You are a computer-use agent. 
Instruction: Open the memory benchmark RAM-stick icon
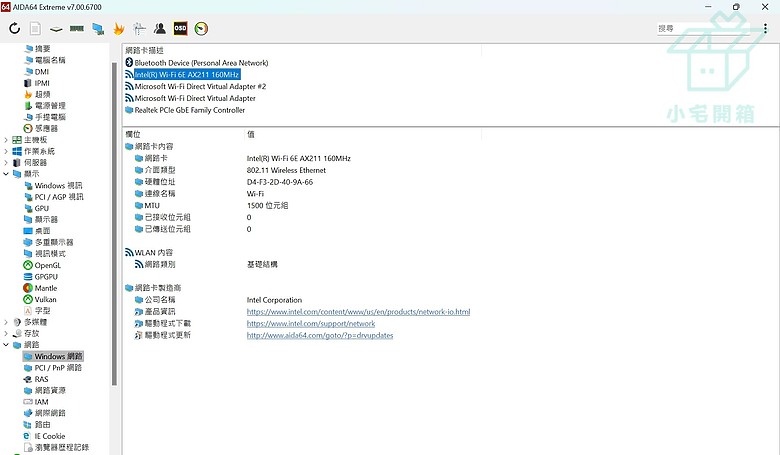point(77,28)
